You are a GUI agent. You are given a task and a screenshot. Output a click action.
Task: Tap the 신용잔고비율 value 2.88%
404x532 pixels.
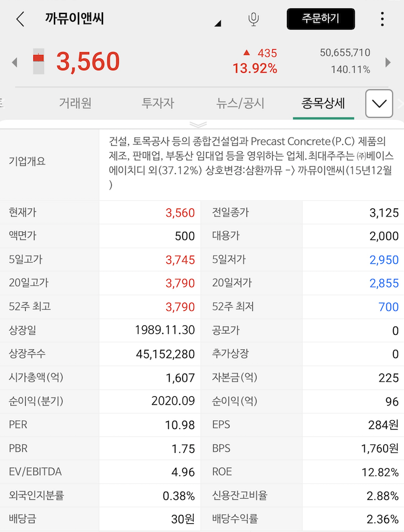click(382, 496)
